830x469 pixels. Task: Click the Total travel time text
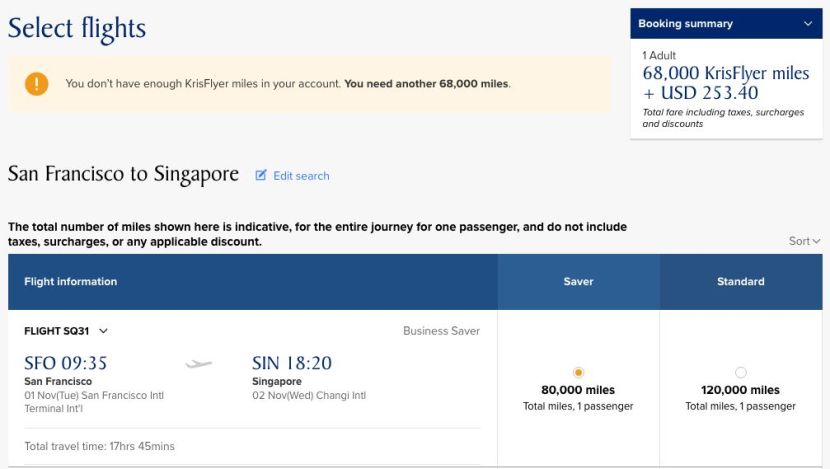(100, 446)
